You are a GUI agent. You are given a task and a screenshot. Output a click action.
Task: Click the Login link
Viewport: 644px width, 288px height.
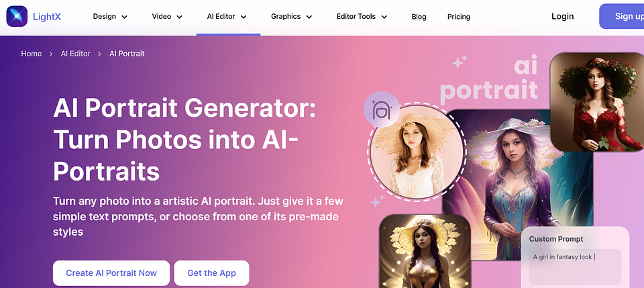(x=563, y=16)
